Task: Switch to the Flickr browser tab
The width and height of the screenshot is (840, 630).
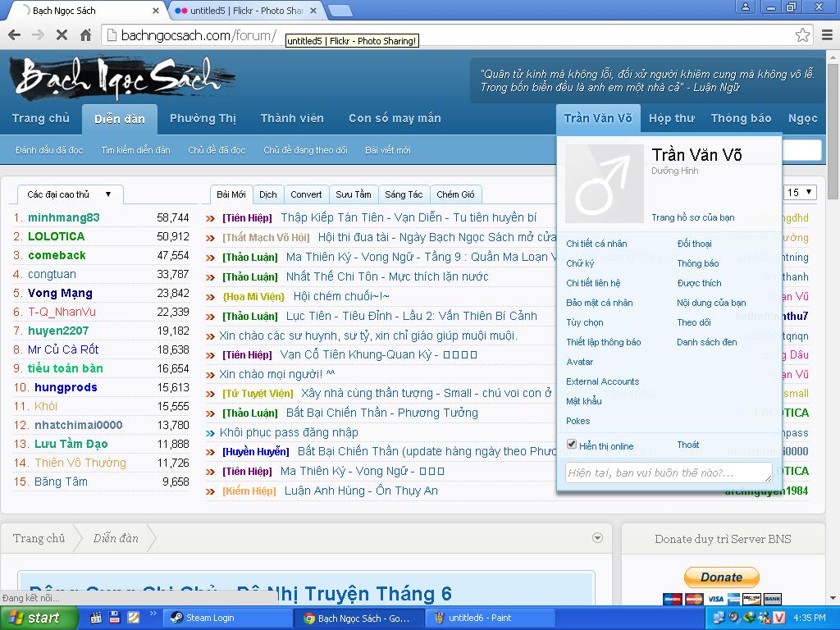Action: [246, 11]
